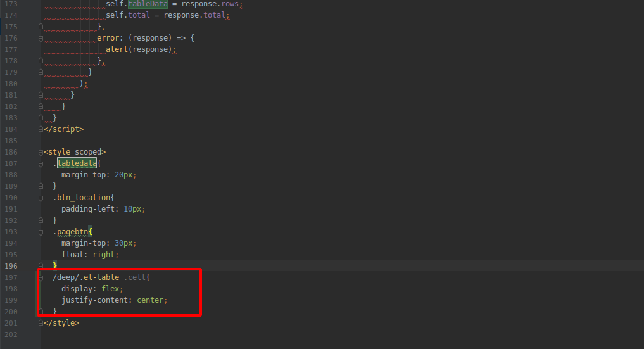
Task: Click line number 196 in the gutter
Action: 11,266
